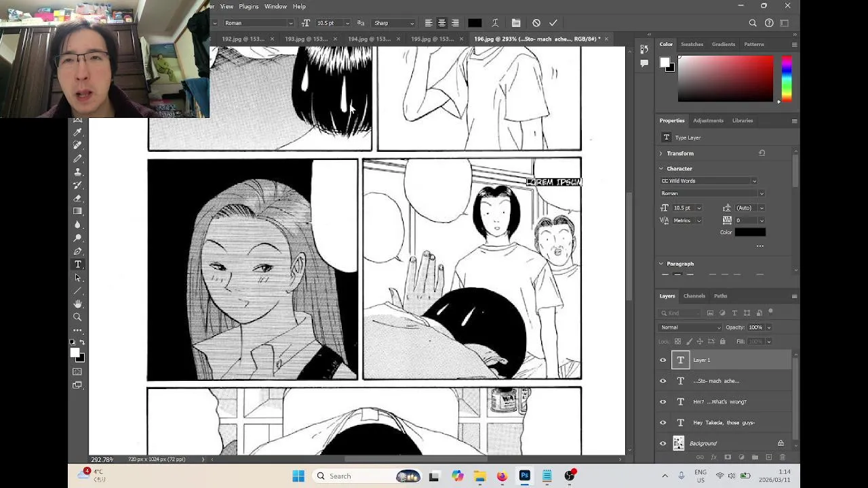Open Edit Toolbar three-dots menu

tap(78, 330)
